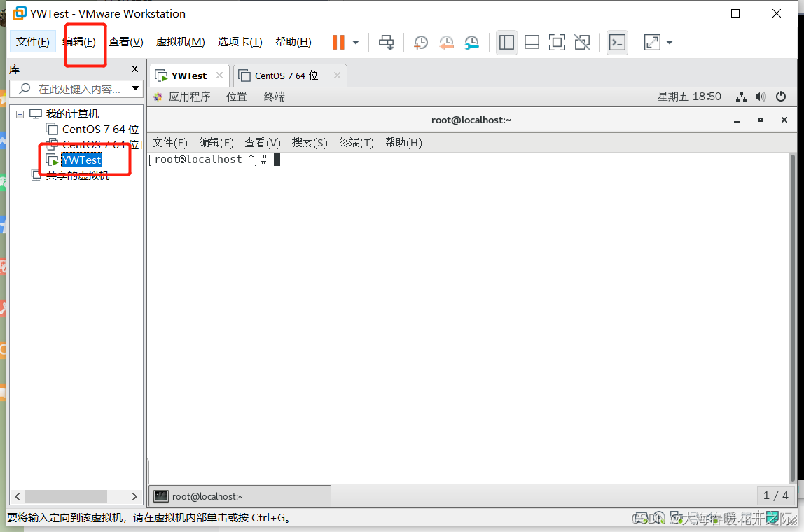Viewport: 804px width, 532px height.
Task: Open the terminal 搜索(S) menu
Action: (x=309, y=143)
